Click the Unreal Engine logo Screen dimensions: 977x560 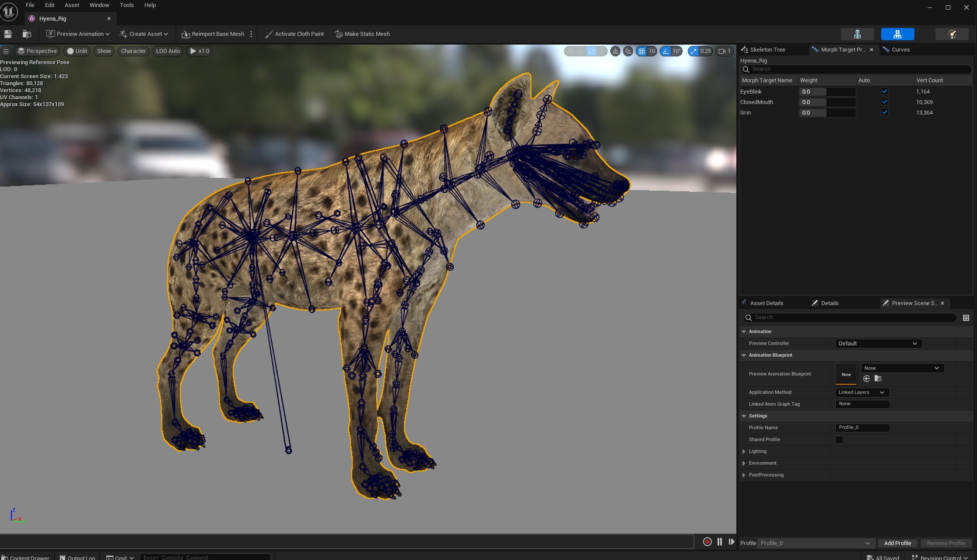(9, 11)
